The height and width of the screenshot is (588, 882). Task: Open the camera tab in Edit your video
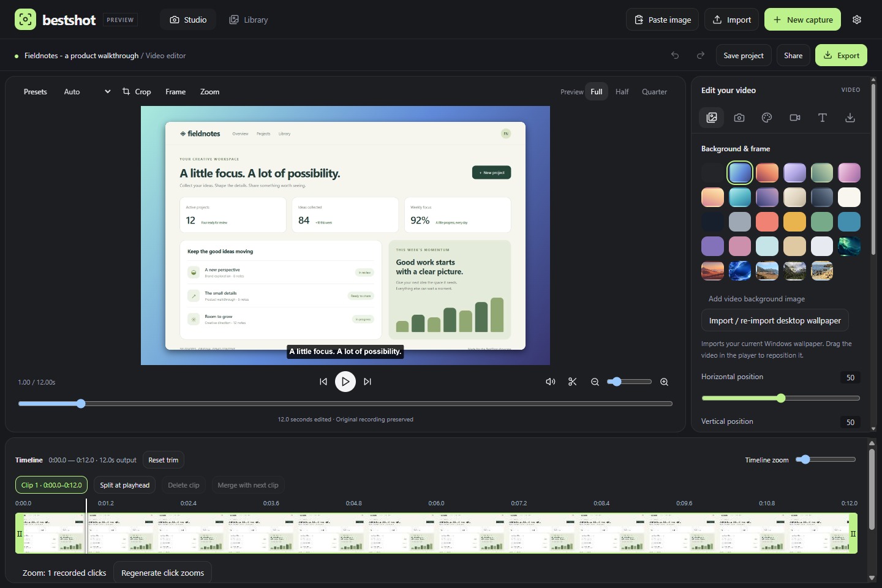point(739,118)
